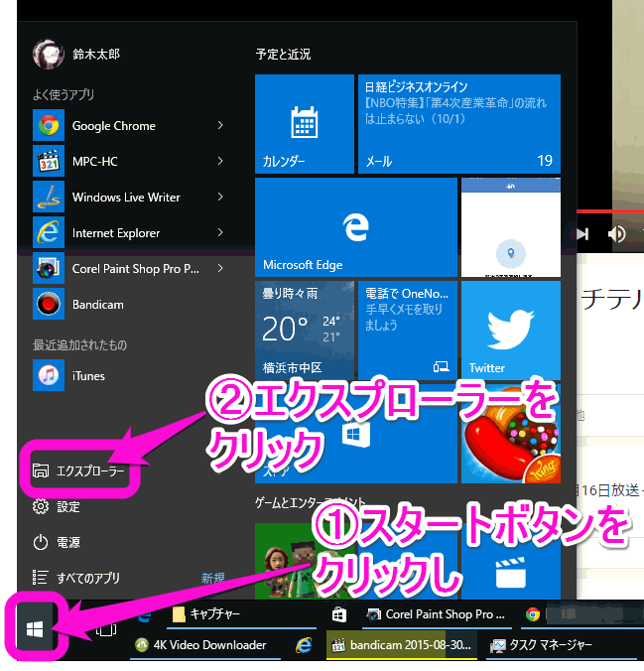The image size is (644, 671).
Task: Open the weather tile showing 20°
Action: (304, 330)
